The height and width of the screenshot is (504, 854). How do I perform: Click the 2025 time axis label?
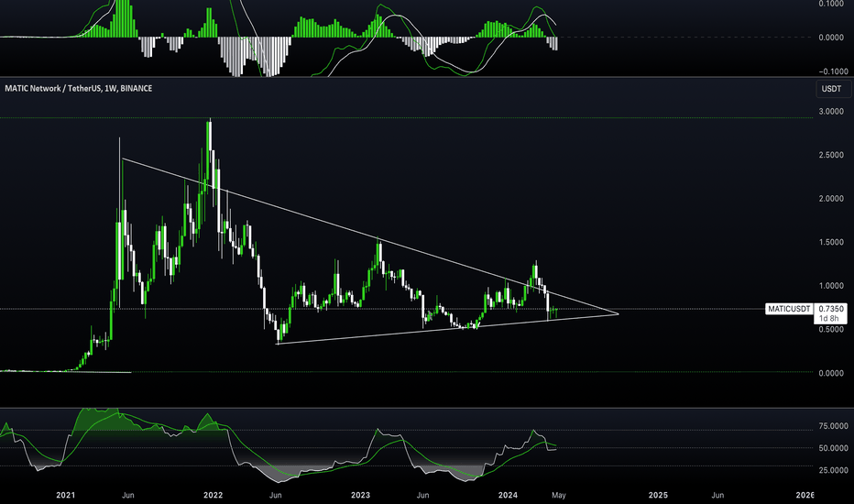tap(658, 495)
